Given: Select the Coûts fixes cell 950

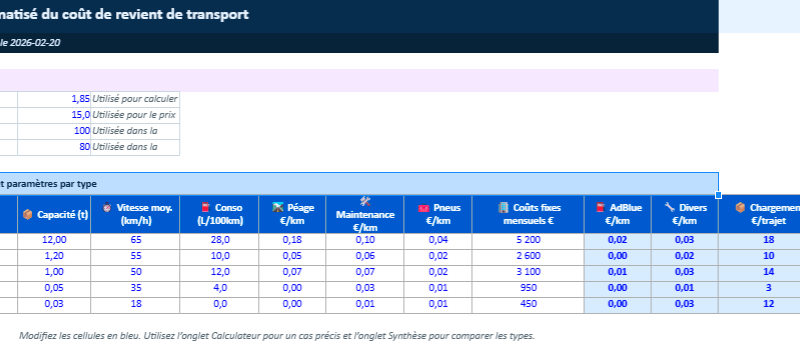Looking at the screenshot, I should click(528, 288).
